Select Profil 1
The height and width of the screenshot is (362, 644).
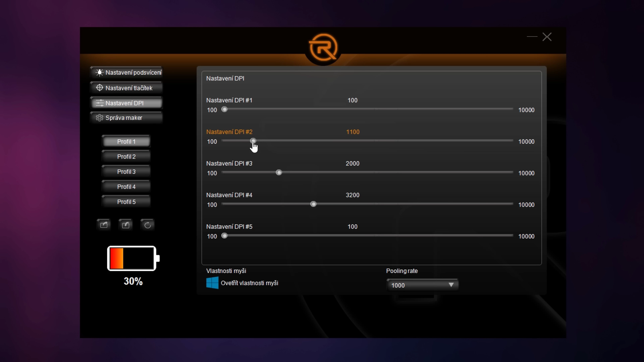(x=126, y=141)
